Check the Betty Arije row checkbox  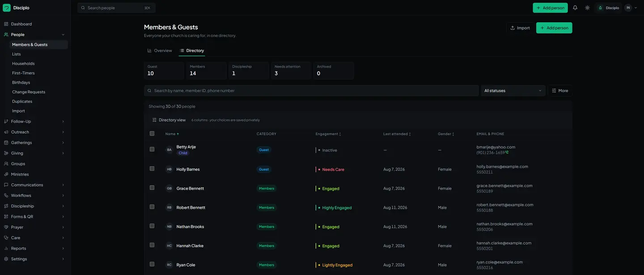pyautogui.click(x=152, y=149)
